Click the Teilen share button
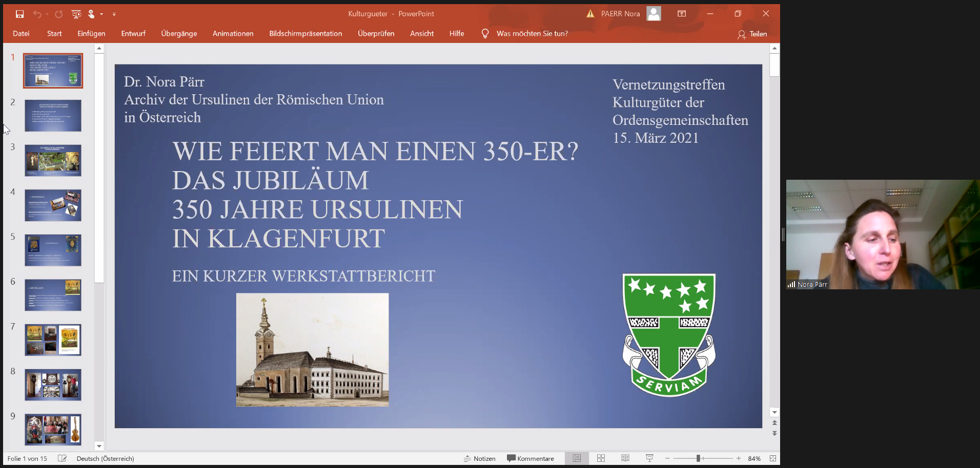 click(x=752, y=34)
